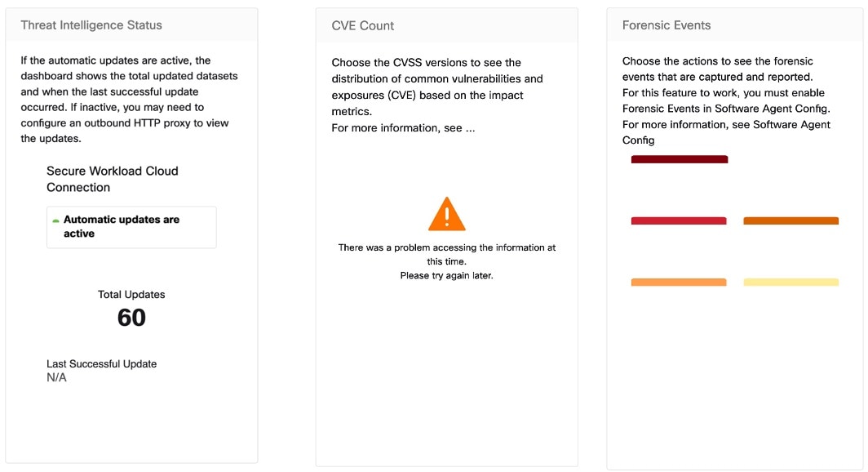Image resolution: width=868 pixels, height=472 pixels.
Task: Click the Total Updates label
Action: pos(132,295)
